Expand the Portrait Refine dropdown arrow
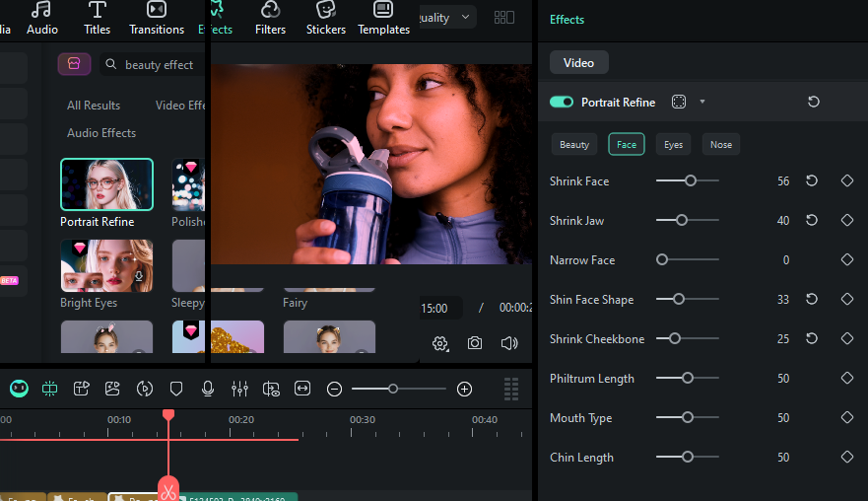 point(701,102)
